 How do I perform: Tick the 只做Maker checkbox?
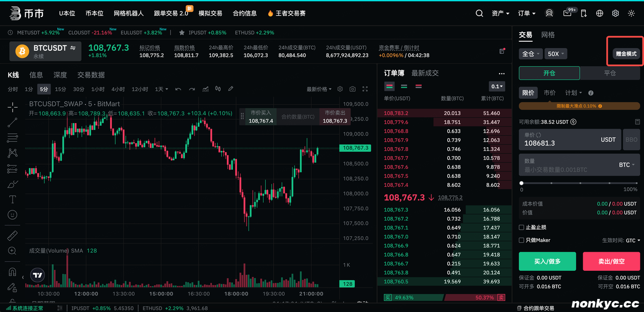(x=522, y=240)
